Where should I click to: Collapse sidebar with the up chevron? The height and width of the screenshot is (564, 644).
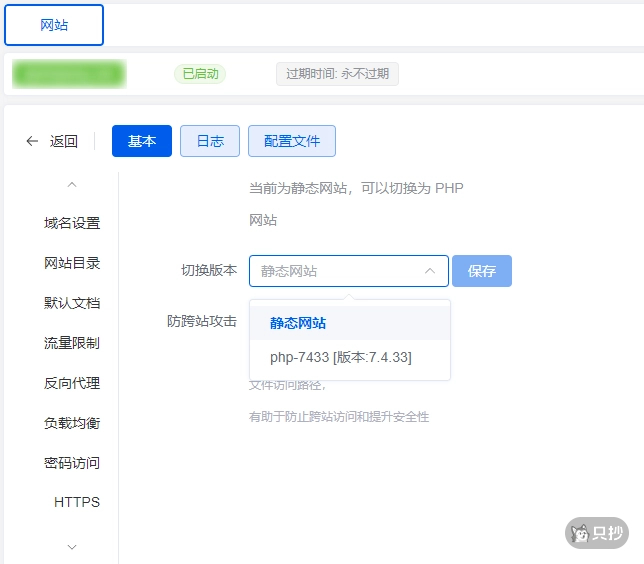click(x=72, y=184)
